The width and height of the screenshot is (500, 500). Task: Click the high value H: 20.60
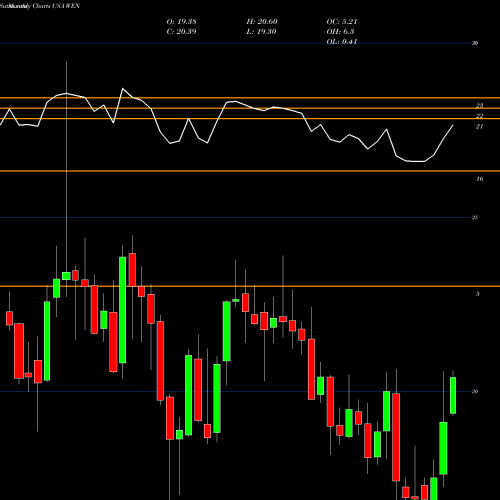point(262,22)
